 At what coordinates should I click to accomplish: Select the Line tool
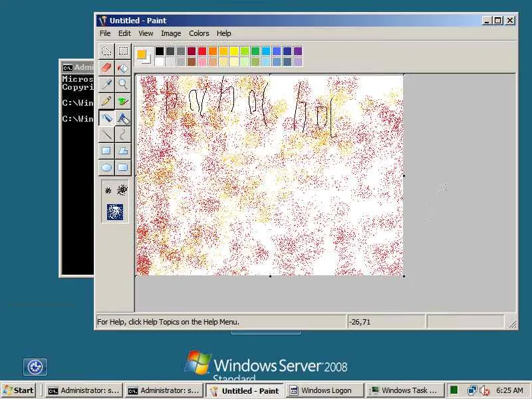point(106,135)
